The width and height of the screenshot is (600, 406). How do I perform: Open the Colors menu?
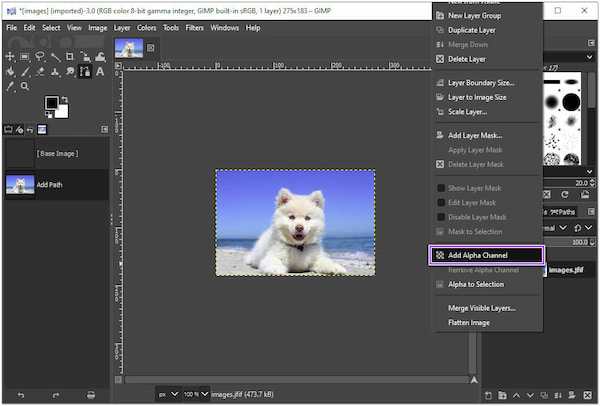click(x=147, y=28)
